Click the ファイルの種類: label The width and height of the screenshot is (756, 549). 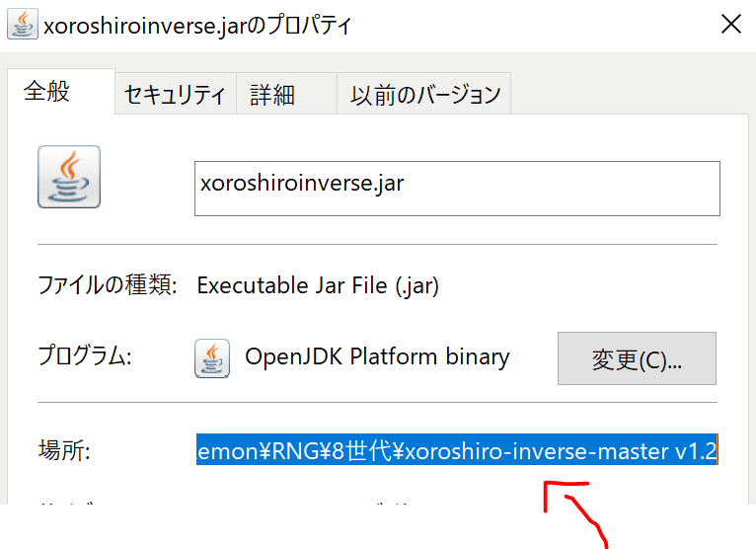click(x=108, y=284)
